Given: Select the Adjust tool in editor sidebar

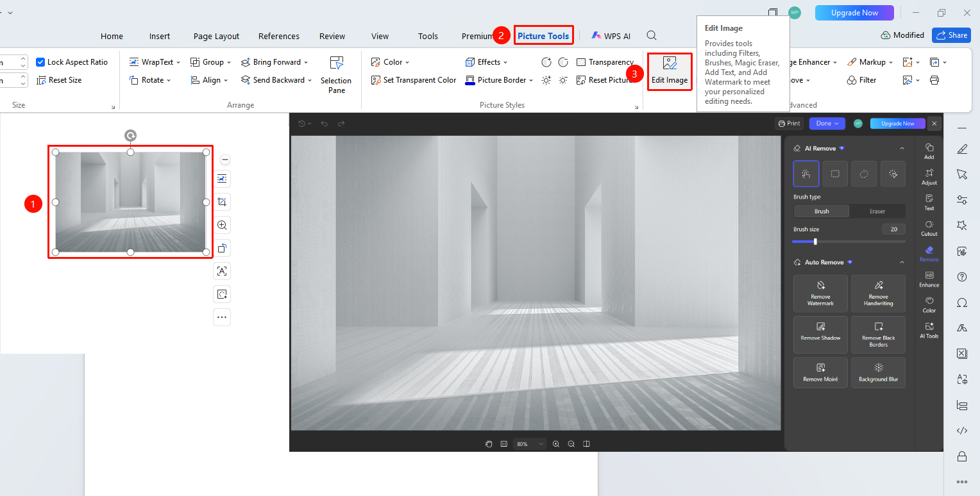Looking at the screenshot, I should (929, 177).
